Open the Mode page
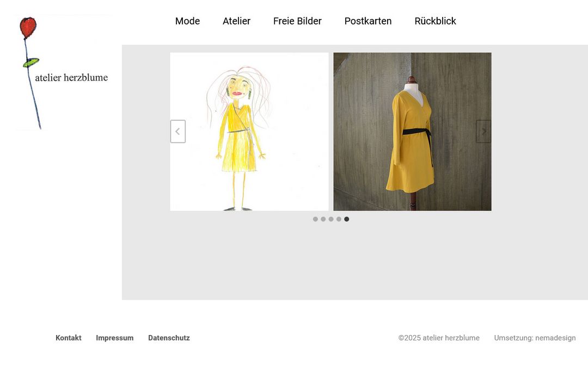The image size is (588, 372). coord(187,21)
